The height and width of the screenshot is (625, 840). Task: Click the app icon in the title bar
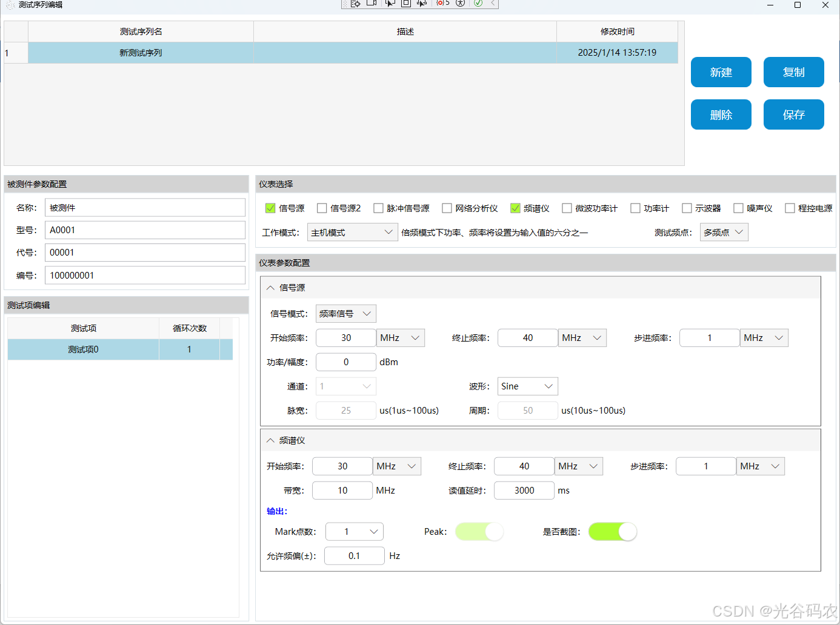tap(10, 5)
